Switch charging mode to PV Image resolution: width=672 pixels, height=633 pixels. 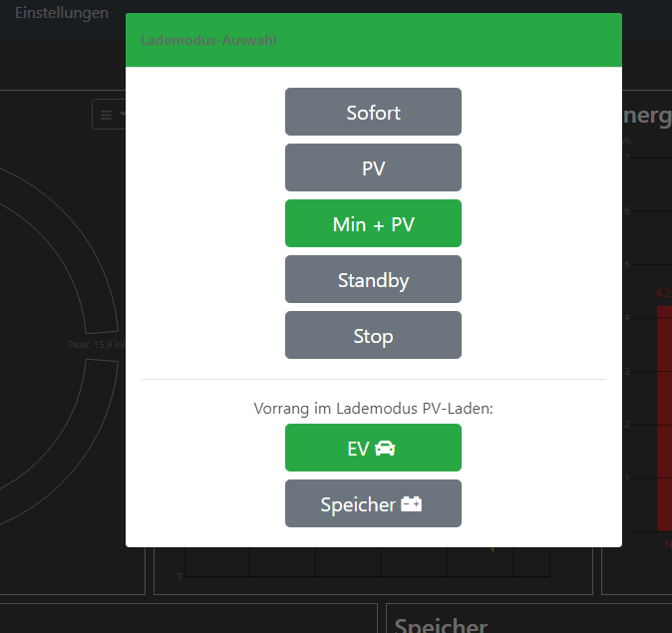tap(373, 168)
